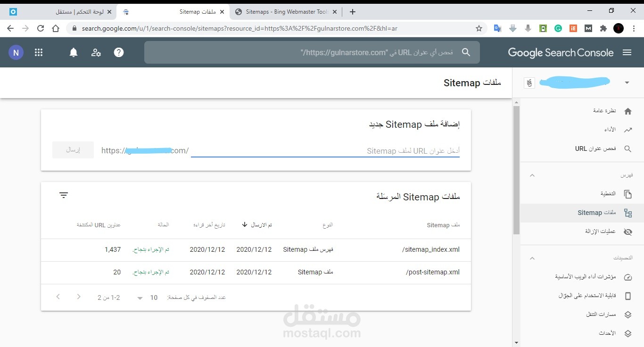Click the فحص عنوان URL search icon
The height and width of the screenshot is (347, 644).
coord(628,149)
